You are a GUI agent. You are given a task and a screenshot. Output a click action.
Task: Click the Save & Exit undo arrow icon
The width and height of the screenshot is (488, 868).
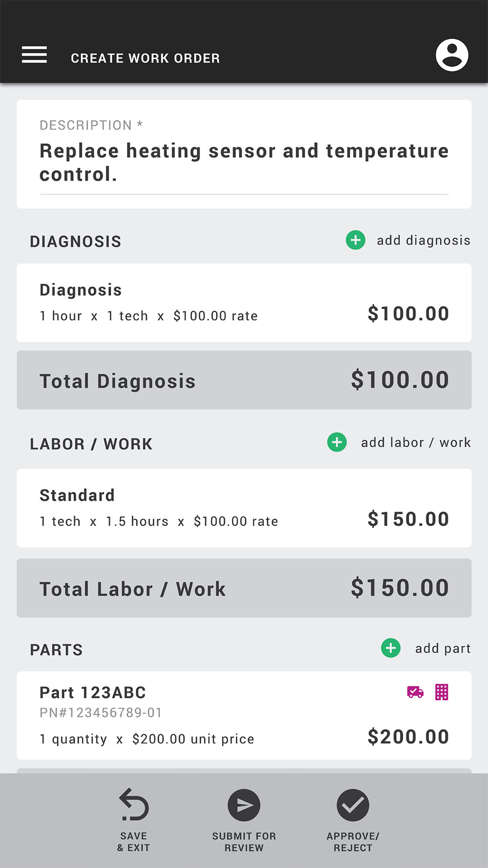pyautogui.click(x=134, y=805)
